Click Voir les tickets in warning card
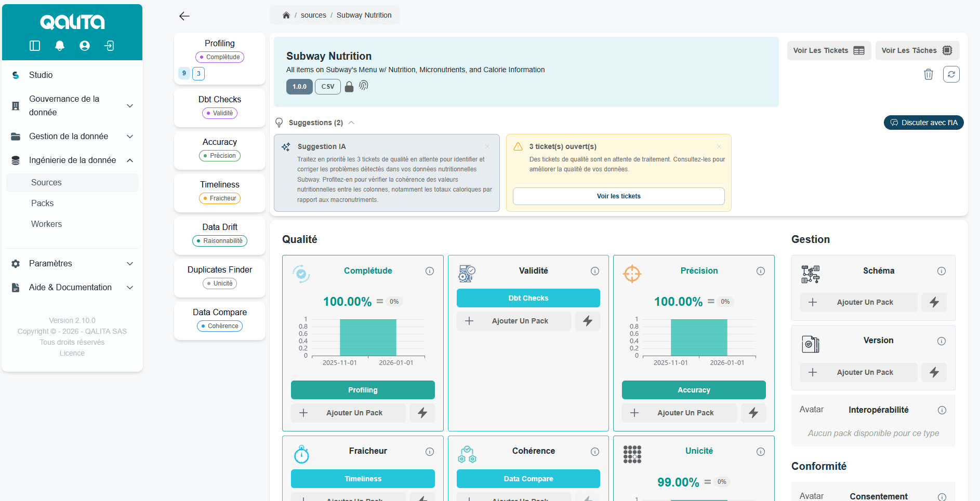Viewport: 980px width, 501px height. click(x=618, y=196)
